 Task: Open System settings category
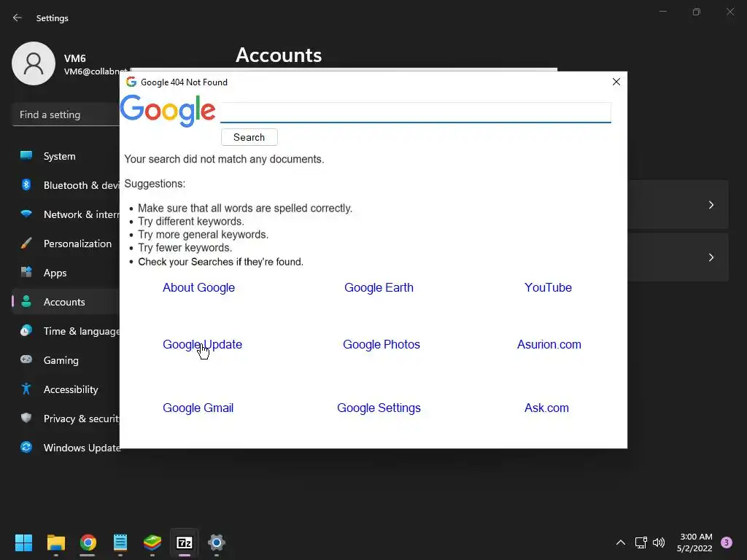click(60, 156)
